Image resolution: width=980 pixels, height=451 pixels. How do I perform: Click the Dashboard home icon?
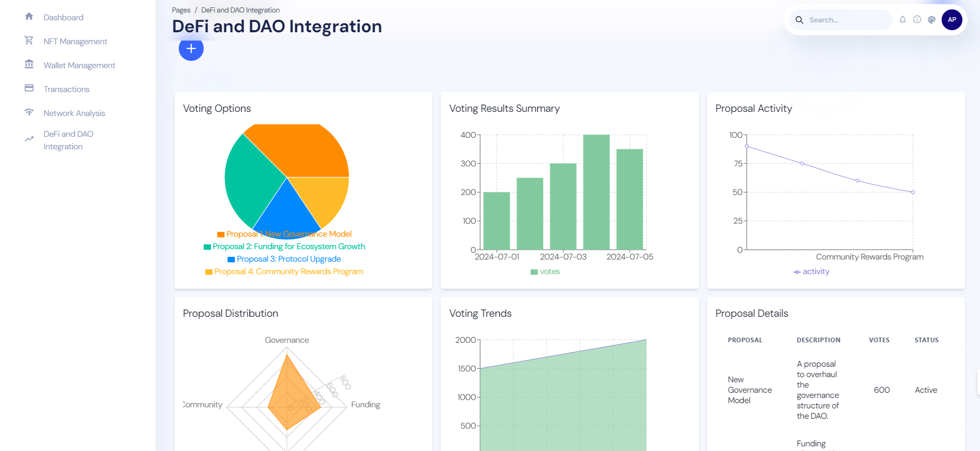(x=29, y=17)
